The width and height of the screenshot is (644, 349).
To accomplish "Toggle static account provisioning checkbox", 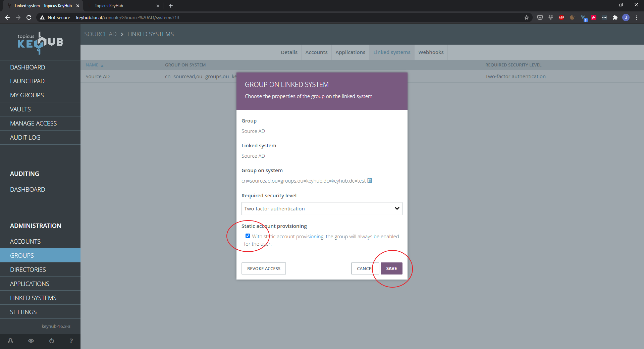I will click(x=248, y=236).
